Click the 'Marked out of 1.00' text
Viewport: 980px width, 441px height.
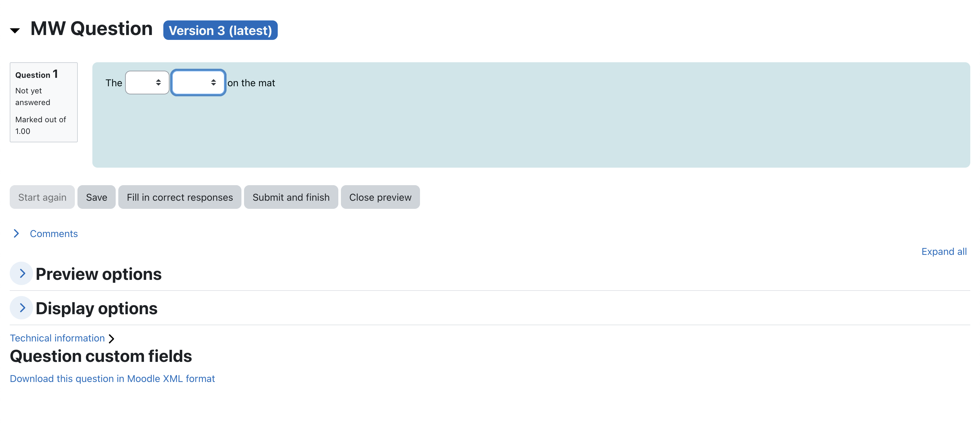(x=41, y=125)
